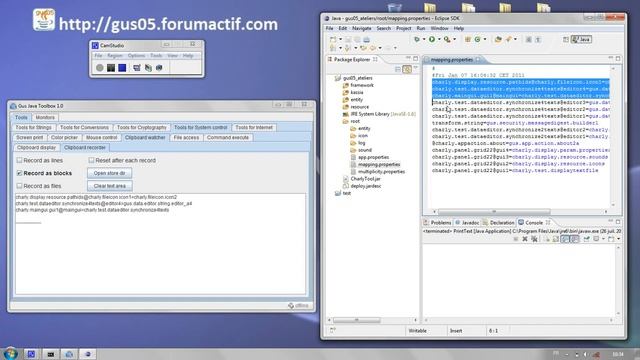Click the CamStudio pause button

111,68
